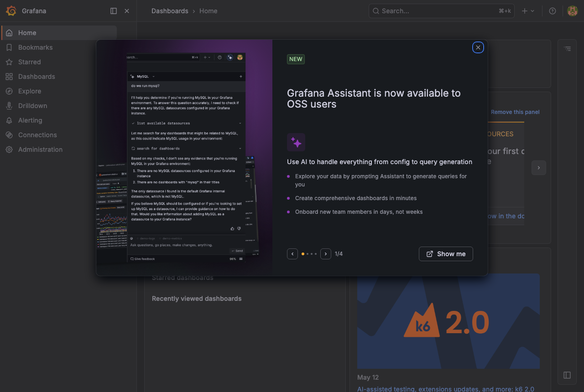This screenshot has height=392, width=584.
Task: Close the sidebar menu with X icon
Action: click(127, 11)
